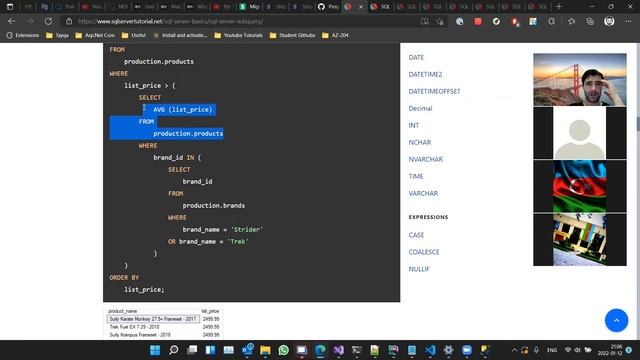Open Outlook from the taskbar
640x360 pixels.
pos(247,350)
